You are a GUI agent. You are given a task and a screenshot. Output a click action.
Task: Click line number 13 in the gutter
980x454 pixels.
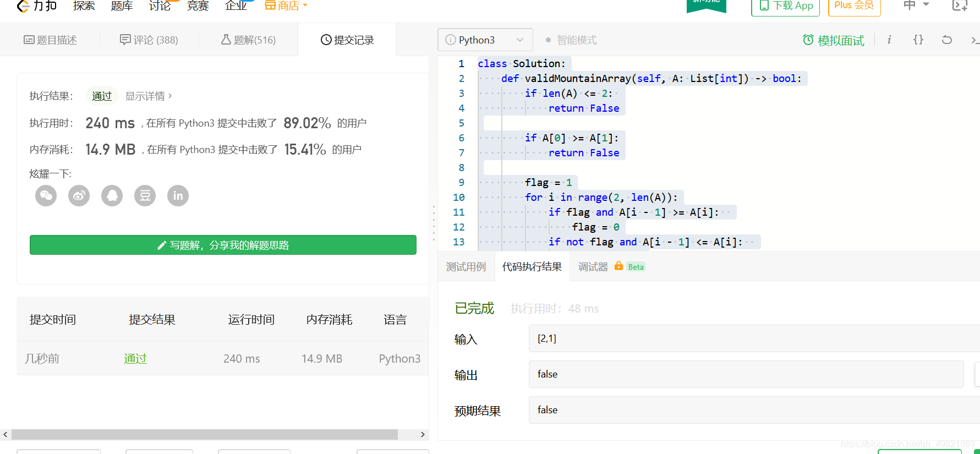coord(459,242)
